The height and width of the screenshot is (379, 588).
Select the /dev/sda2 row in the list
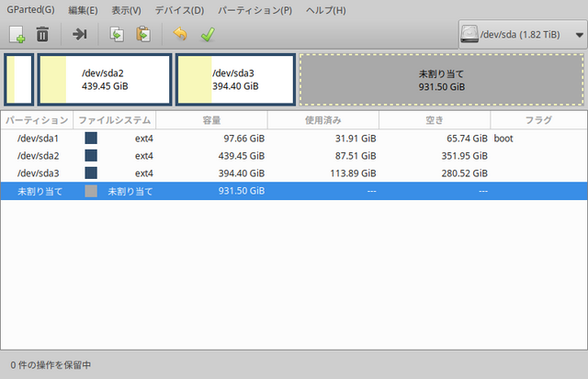coord(294,156)
